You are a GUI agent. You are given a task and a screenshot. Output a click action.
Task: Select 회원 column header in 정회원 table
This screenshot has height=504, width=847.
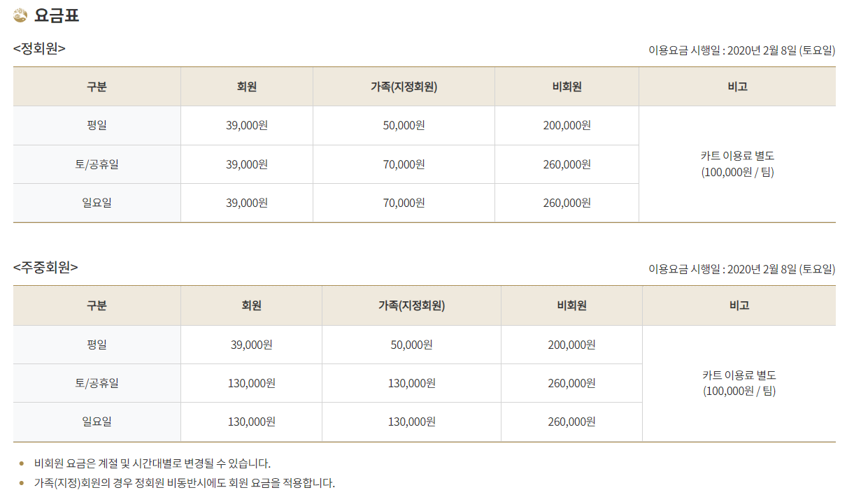pyautogui.click(x=247, y=87)
